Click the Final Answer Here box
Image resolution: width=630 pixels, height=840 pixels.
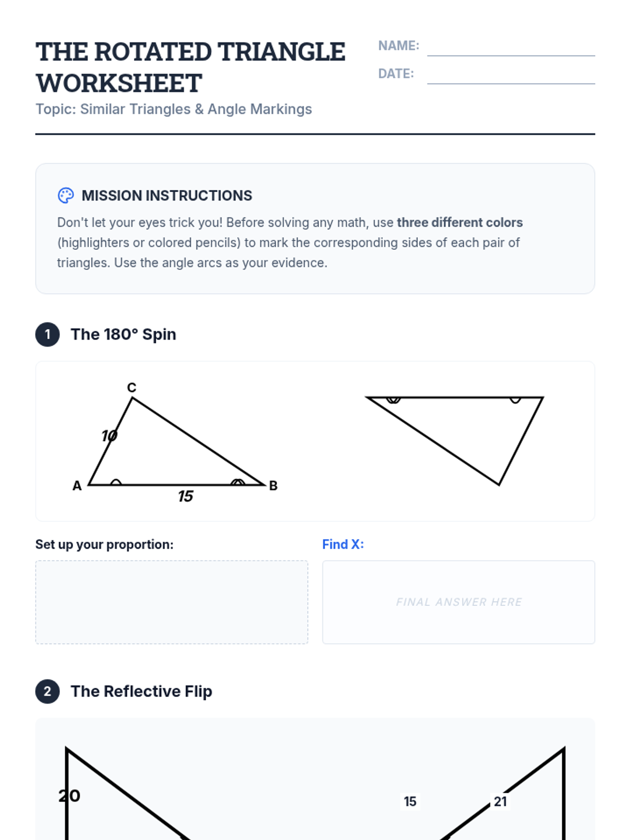pyautogui.click(x=458, y=602)
